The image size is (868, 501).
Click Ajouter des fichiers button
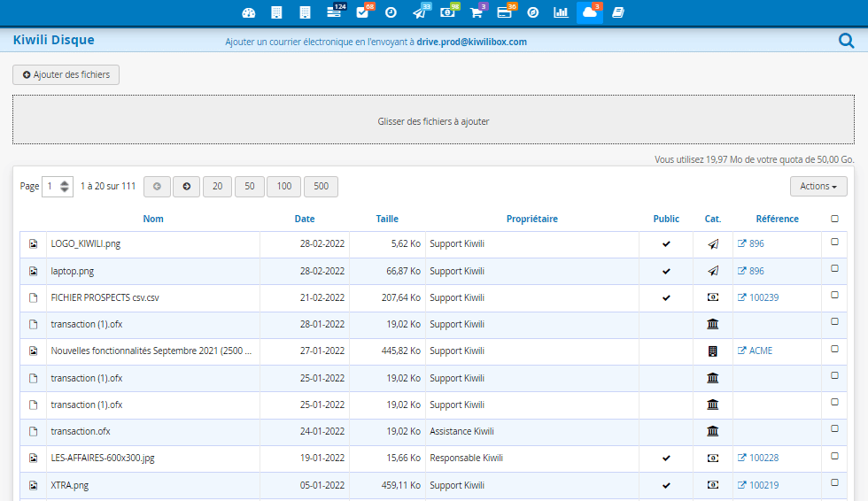click(x=66, y=75)
